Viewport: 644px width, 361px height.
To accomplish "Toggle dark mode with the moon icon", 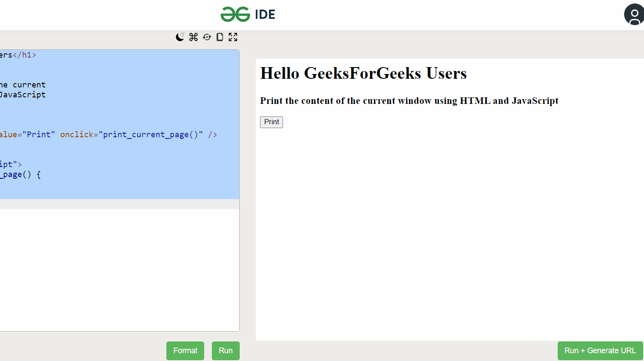I will pyautogui.click(x=180, y=37).
